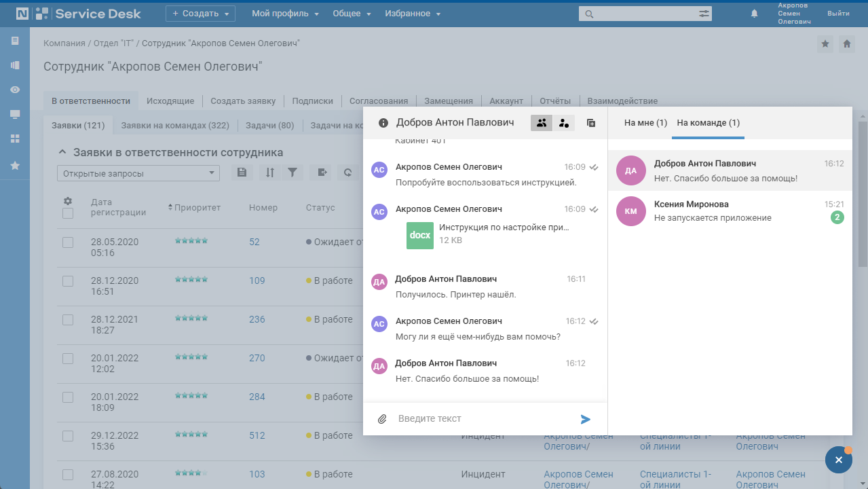
Task: Open the list filter funnel icon
Action: pyautogui.click(x=292, y=173)
